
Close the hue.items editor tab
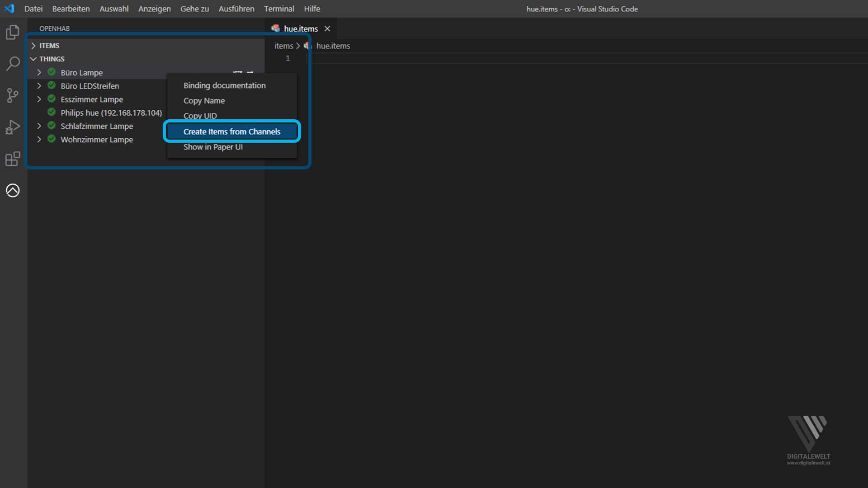coord(327,28)
